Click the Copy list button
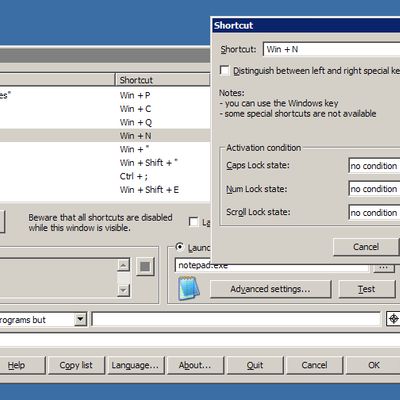400x400 pixels. click(76, 365)
